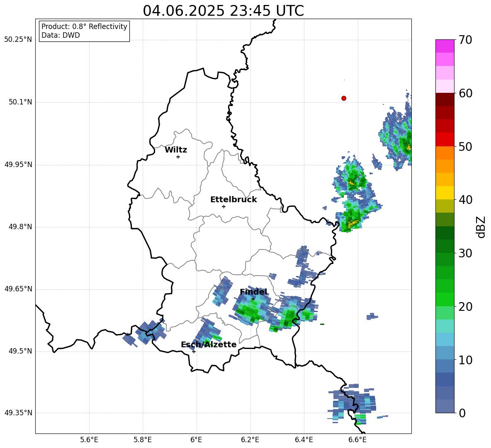This screenshot has width=491, height=448.
Task: Click the 6.2°E longitude label
Action: point(250,440)
